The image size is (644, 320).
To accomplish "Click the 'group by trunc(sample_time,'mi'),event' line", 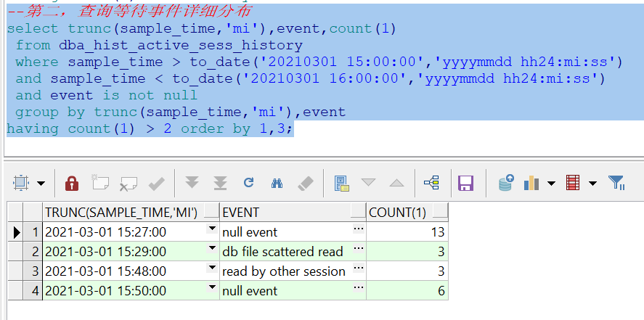I will (x=181, y=112).
